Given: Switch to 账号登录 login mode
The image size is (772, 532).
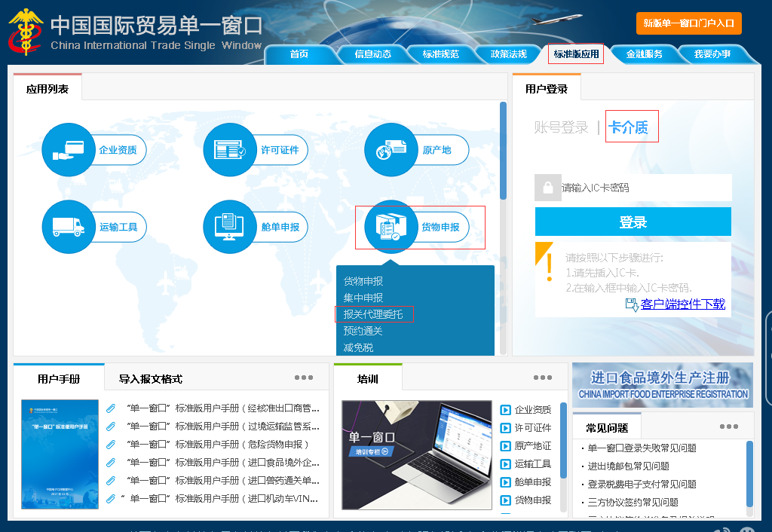Looking at the screenshot, I should [561, 127].
